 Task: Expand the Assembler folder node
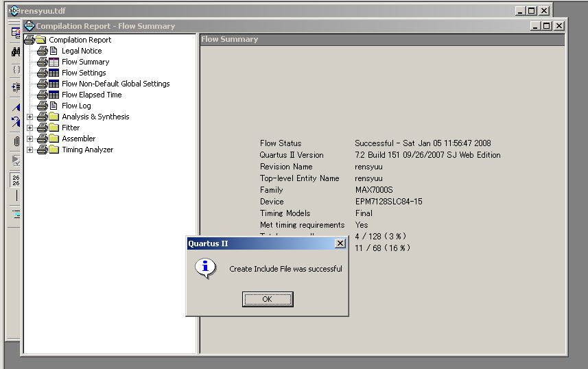tap(30, 139)
